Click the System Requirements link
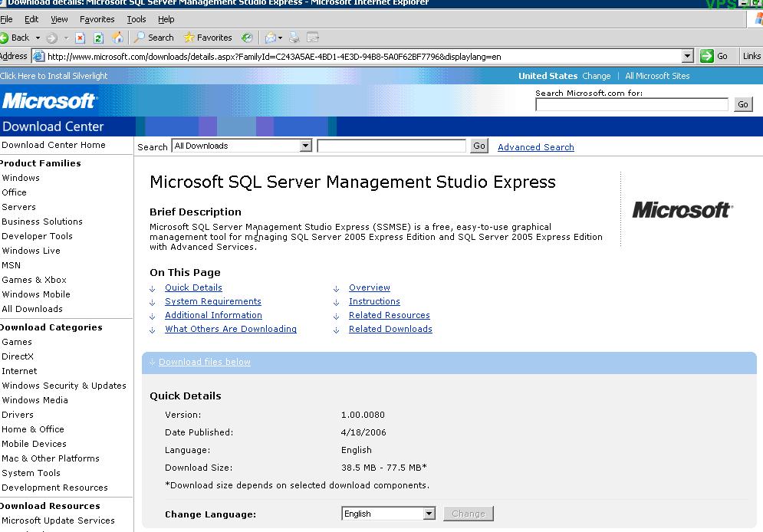Image resolution: width=763 pixels, height=532 pixels. [x=213, y=301]
